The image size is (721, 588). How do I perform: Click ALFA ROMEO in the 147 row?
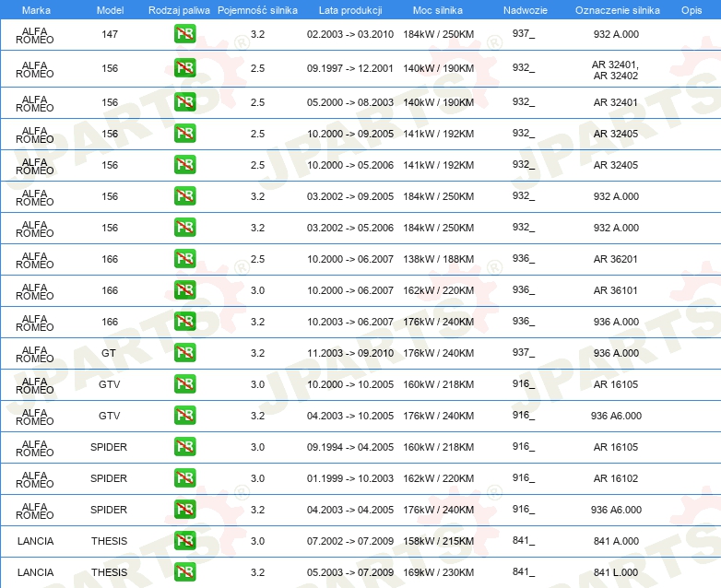34,35
